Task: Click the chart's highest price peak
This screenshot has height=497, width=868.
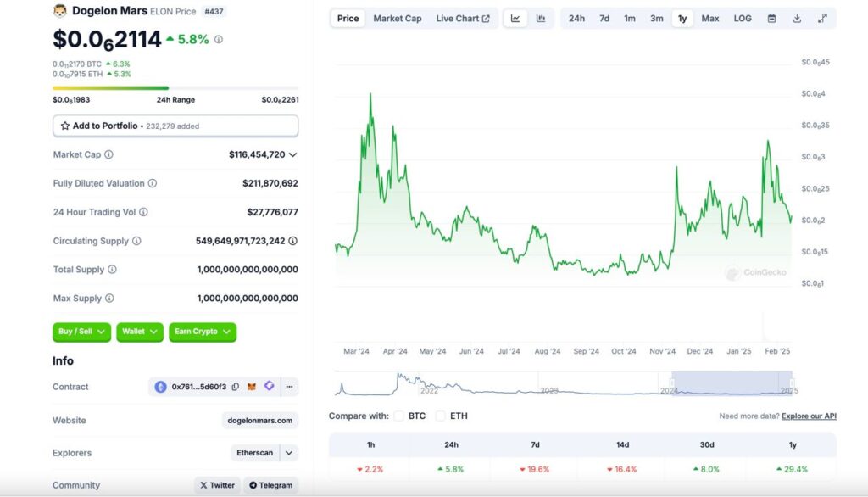Action: (370, 95)
